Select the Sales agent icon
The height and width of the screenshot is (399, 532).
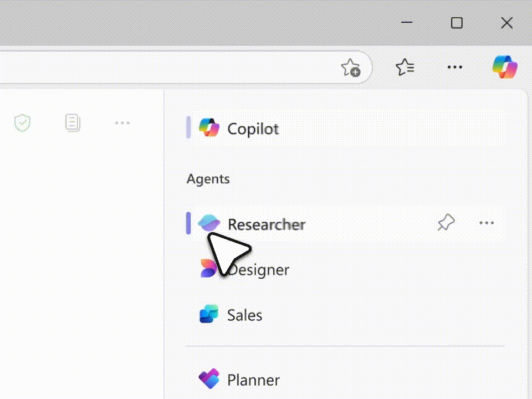[x=210, y=315]
